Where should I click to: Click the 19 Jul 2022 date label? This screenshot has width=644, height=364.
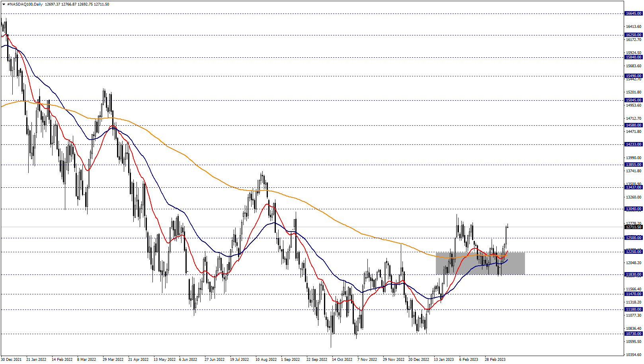pos(239,360)
